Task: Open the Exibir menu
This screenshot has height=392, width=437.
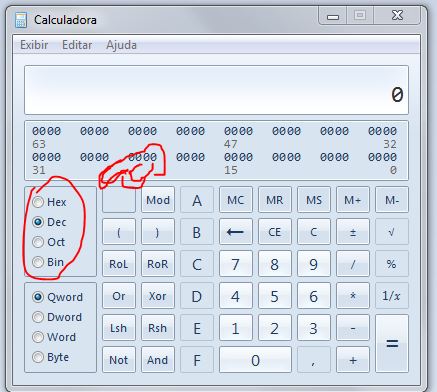Action: (x=34, y=45)
